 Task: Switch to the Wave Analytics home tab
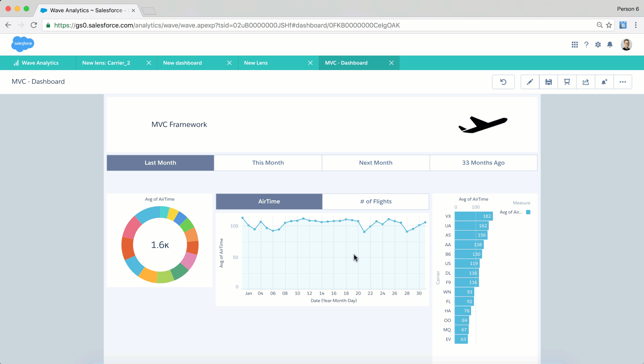(38, 63)
